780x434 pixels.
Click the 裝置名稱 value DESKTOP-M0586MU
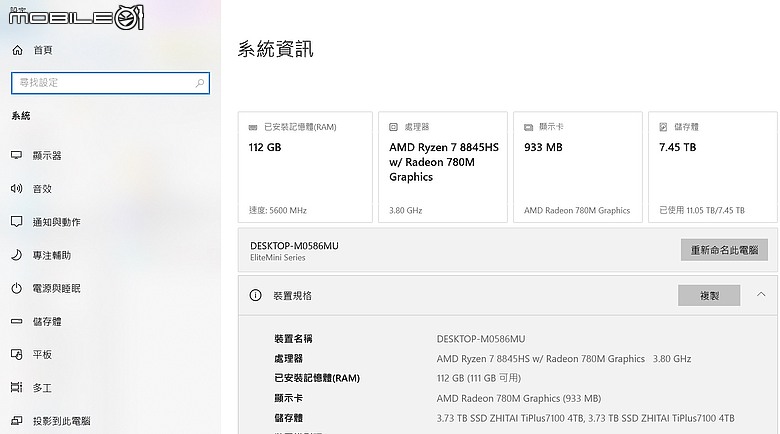coord(481,339)
